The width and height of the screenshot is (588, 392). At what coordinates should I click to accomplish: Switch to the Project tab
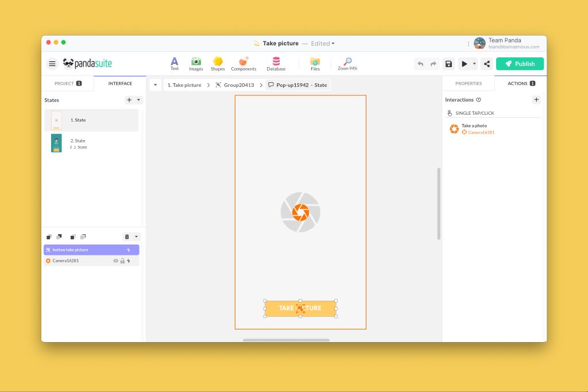[67, 83]
